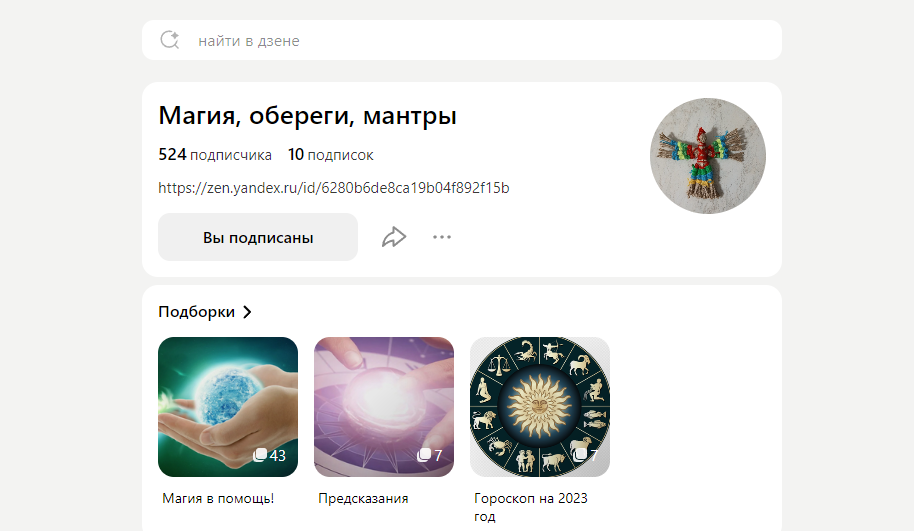Click the search magnifier icon in Dzen

tap(170, 40)
